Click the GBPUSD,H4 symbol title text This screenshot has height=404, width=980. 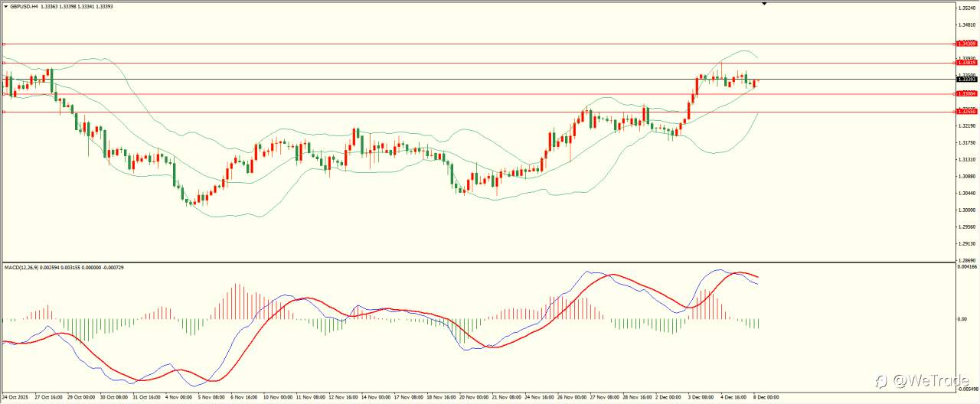(24, 6)
